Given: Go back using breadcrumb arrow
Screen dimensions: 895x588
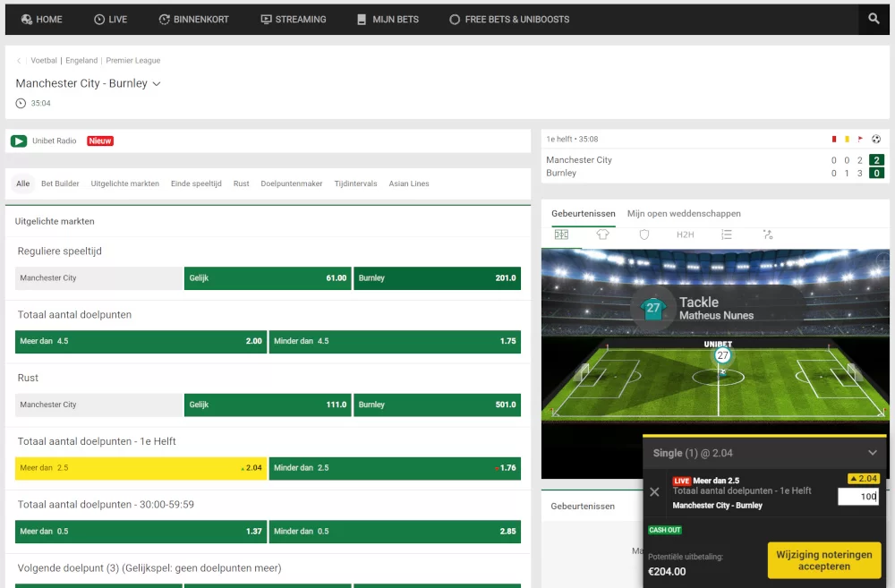Looking at the screenshot, I should coord(19,61).
